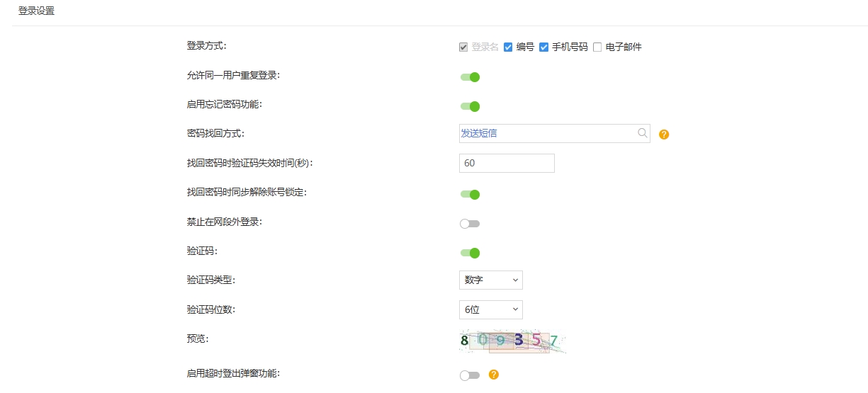This screenshot has width=868, height=393.
Task: Enable 禁止在网段外登录 switch
Action: pos(470,224)
